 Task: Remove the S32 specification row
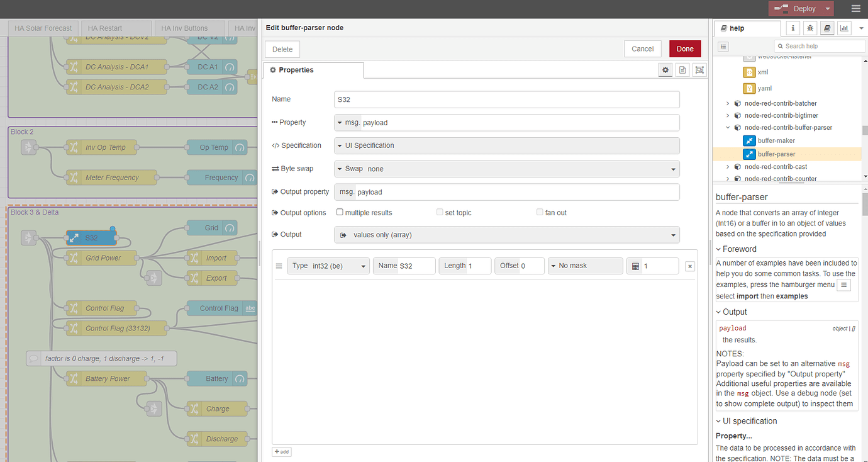click(x=690, y=266)
